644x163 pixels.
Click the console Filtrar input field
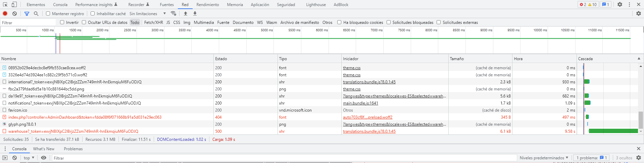pos(284,158)
